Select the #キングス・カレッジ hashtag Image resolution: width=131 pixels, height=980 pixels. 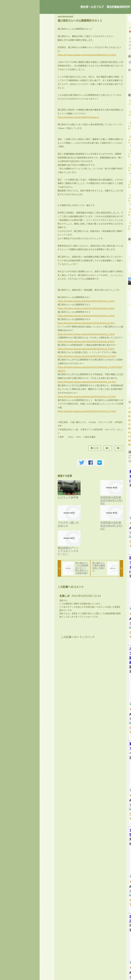[90, 431]
